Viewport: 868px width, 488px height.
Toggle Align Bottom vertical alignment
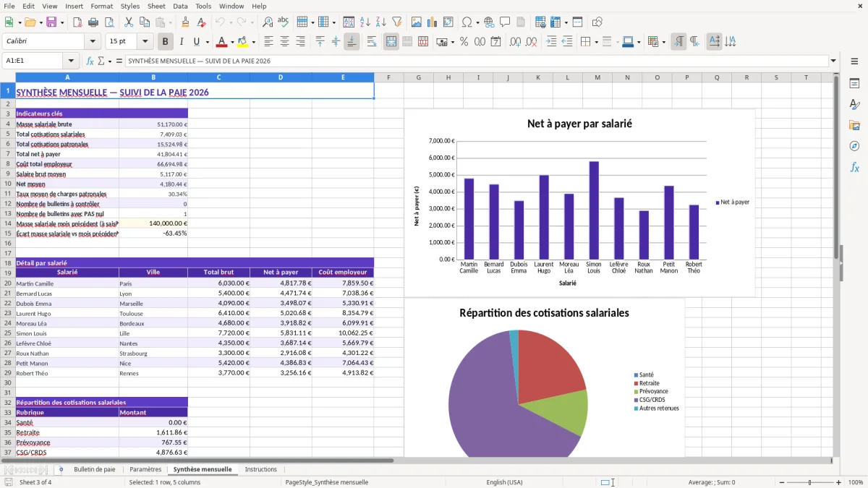[x=352, y=42]
